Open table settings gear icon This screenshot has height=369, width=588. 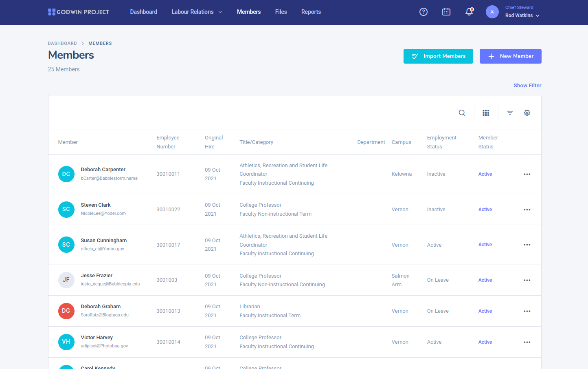click(527, 113)
